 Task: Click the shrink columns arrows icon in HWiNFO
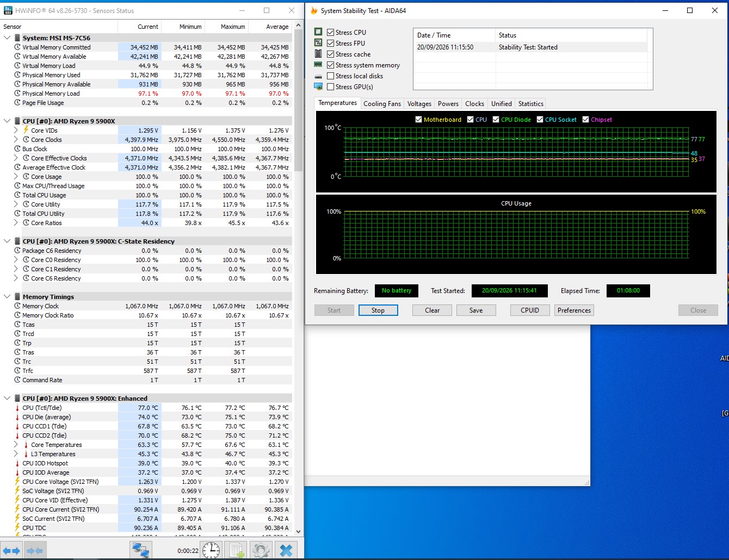tap(35, 550)
